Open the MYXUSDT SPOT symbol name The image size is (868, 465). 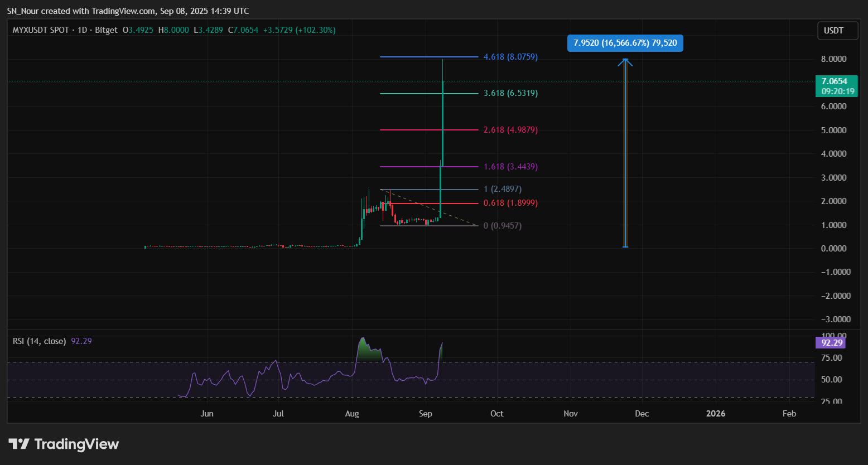41,30
